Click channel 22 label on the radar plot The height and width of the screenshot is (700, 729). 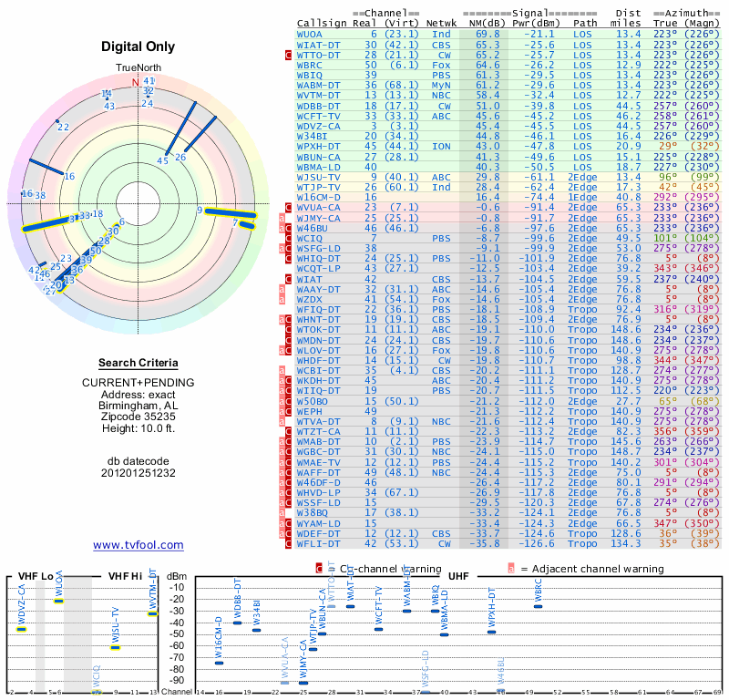pyautogui.click(x=64, y=127)
